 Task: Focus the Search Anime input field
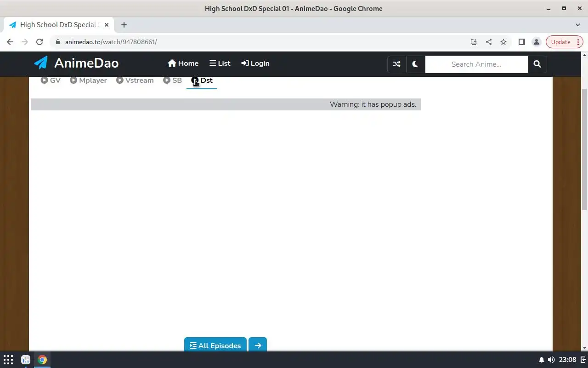[x=476, y=64]
